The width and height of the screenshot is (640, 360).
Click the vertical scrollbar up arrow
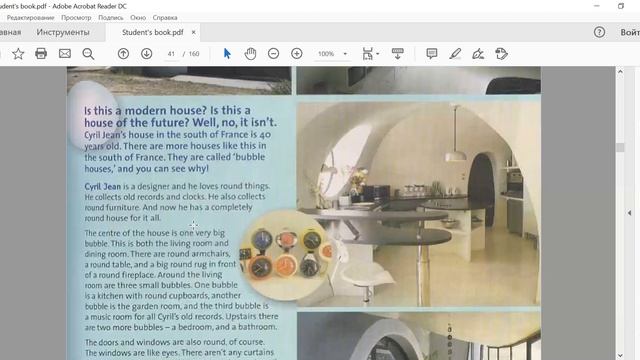click(620, 71)
